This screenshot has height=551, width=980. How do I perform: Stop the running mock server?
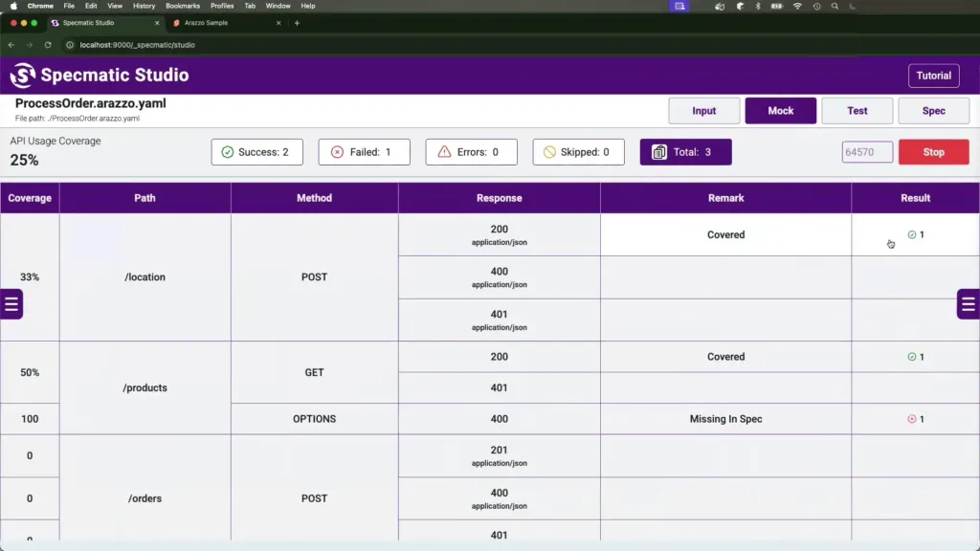(933, 152)
